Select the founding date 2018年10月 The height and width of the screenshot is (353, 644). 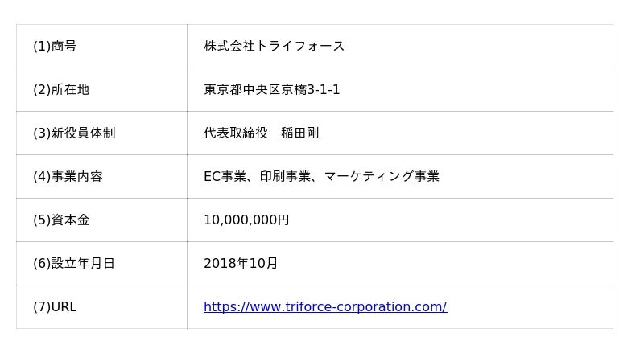coord(241,263)
